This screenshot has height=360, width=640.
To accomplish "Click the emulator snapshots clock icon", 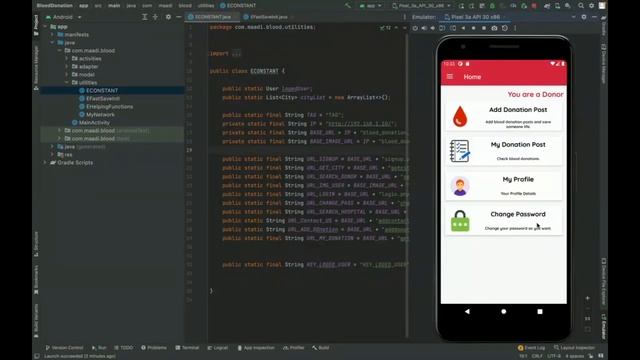I will click(x=505, y=28).
